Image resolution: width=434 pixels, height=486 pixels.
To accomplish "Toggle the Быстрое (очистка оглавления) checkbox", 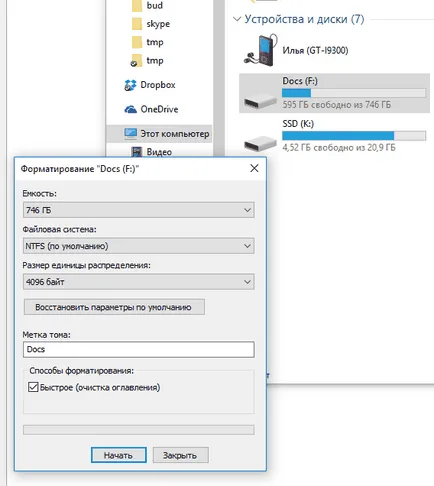I will click(33, 387).
